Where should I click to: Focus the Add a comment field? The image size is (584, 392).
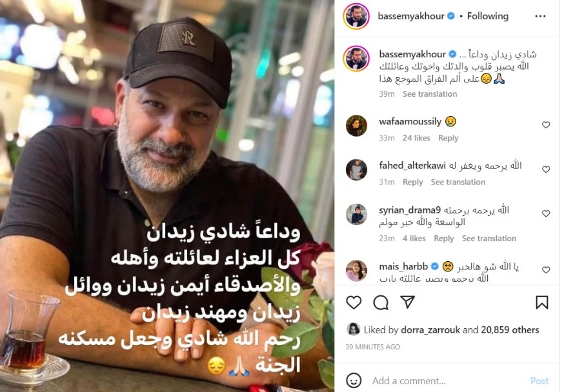[447, 381]
